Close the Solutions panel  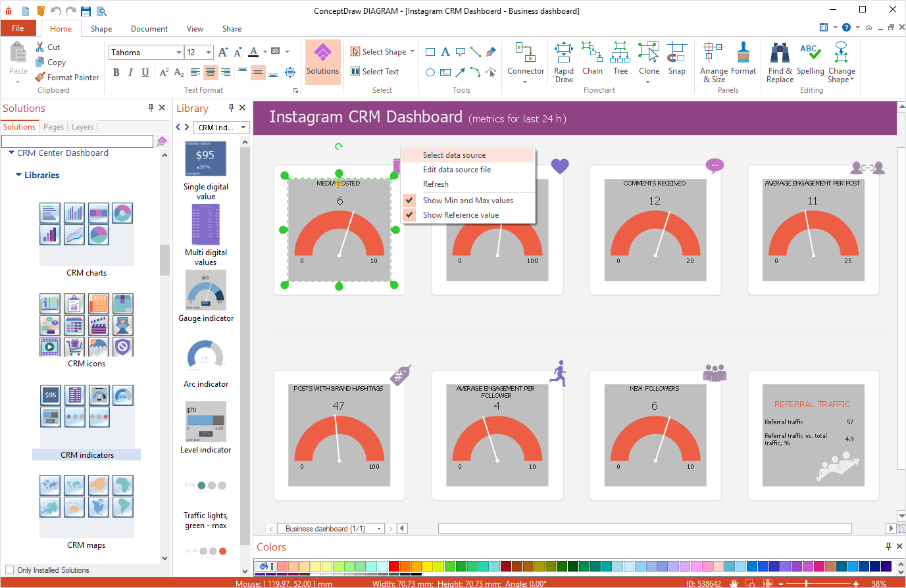pyautogui.click(x=163, y=108)
